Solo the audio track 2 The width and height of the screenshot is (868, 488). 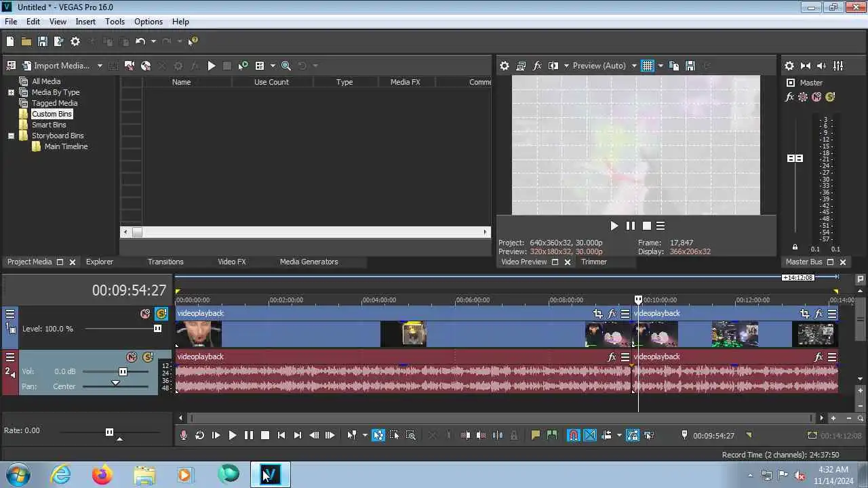click(148, 357)
